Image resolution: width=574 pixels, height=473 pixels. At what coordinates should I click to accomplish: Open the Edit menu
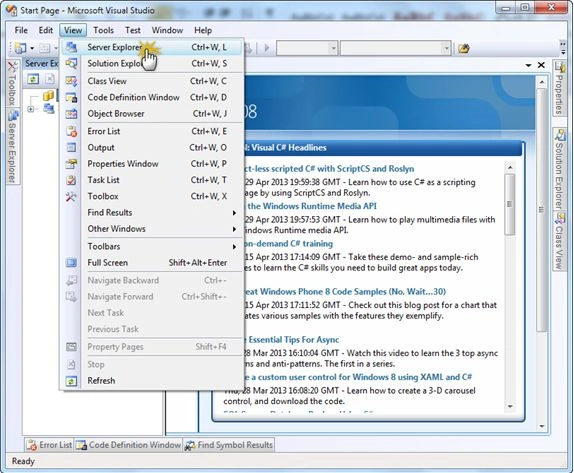[x=46, y=30]
